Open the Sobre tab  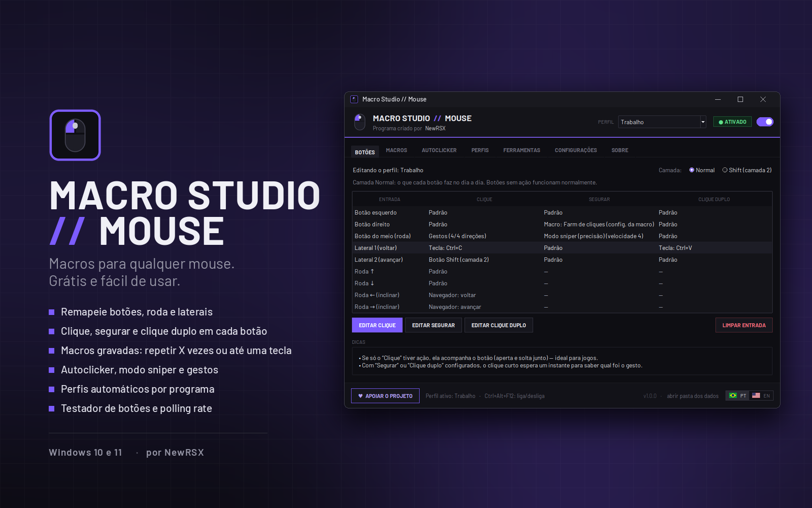coord(620,150)
